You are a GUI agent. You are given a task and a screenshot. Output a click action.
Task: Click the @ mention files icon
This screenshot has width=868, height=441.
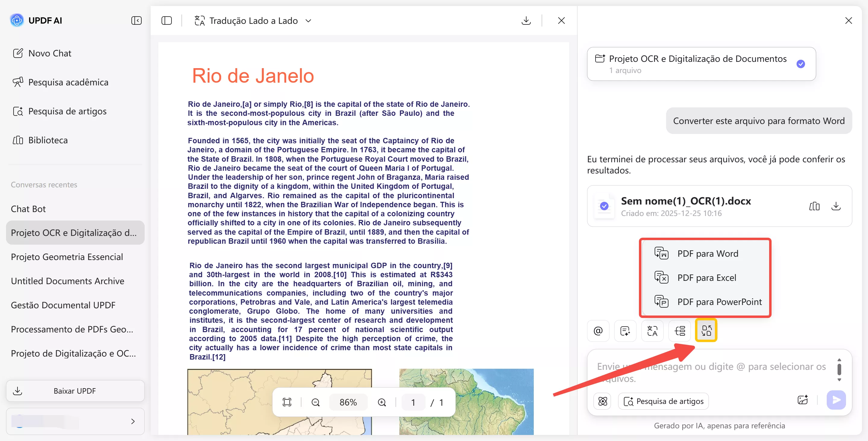pyautogui.click(x=598, y=331)
